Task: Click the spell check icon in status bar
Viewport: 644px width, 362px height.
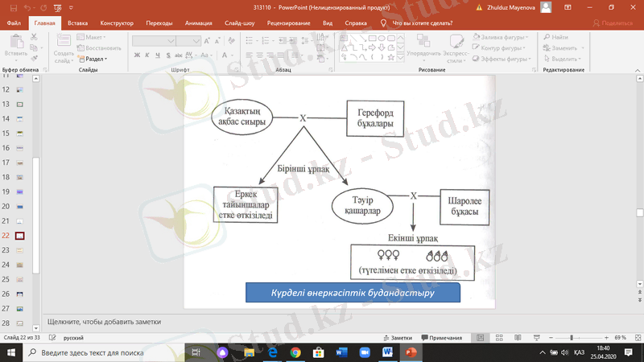Action: point(52,337)
